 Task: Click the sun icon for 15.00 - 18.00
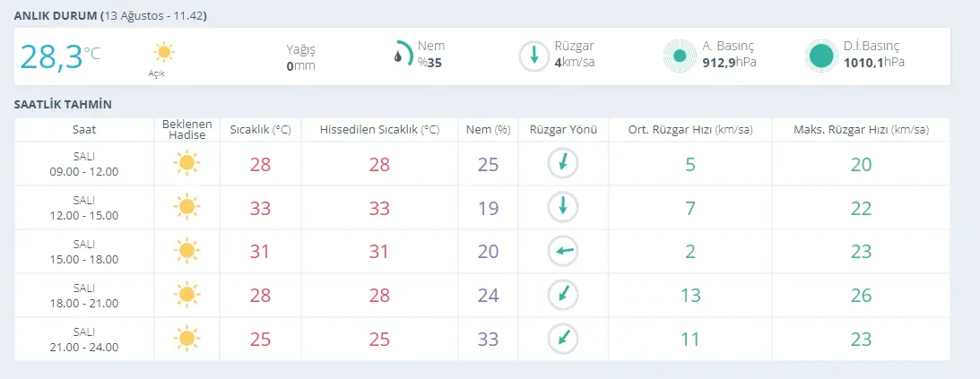pos(186,251)
